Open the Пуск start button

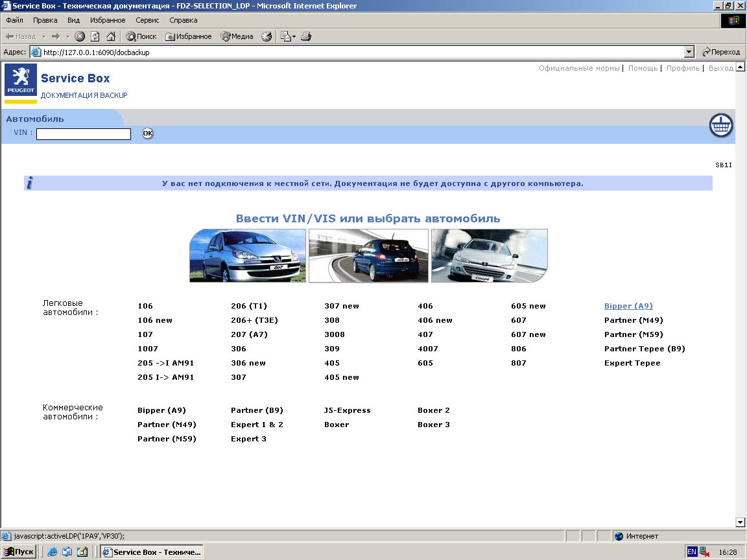19,552
